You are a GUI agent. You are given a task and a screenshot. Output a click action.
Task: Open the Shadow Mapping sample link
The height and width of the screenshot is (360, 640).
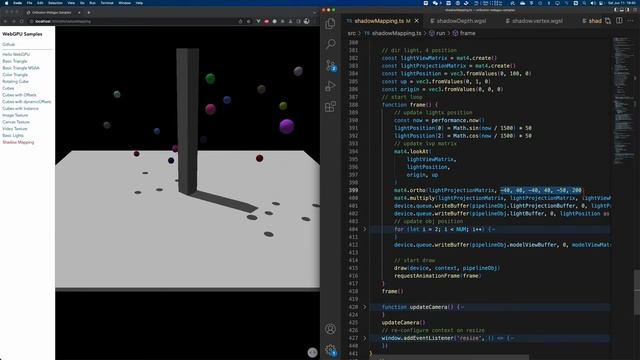pos(18,142)
